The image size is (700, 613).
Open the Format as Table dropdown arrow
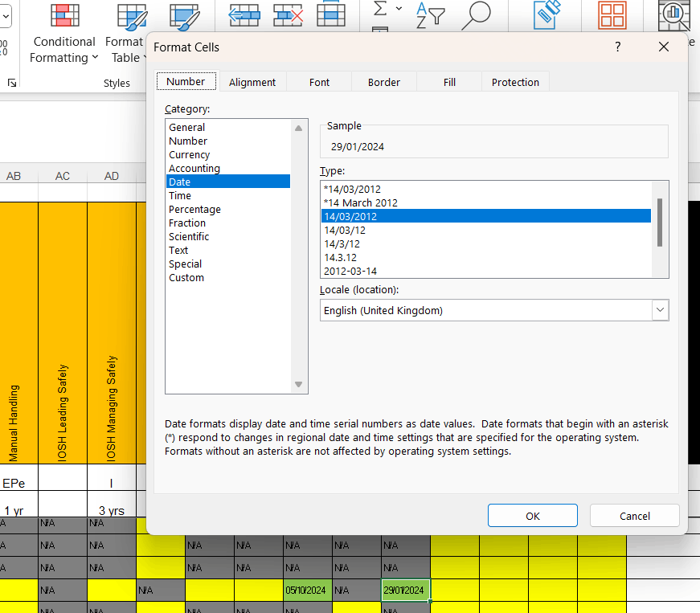coord(144,58)
